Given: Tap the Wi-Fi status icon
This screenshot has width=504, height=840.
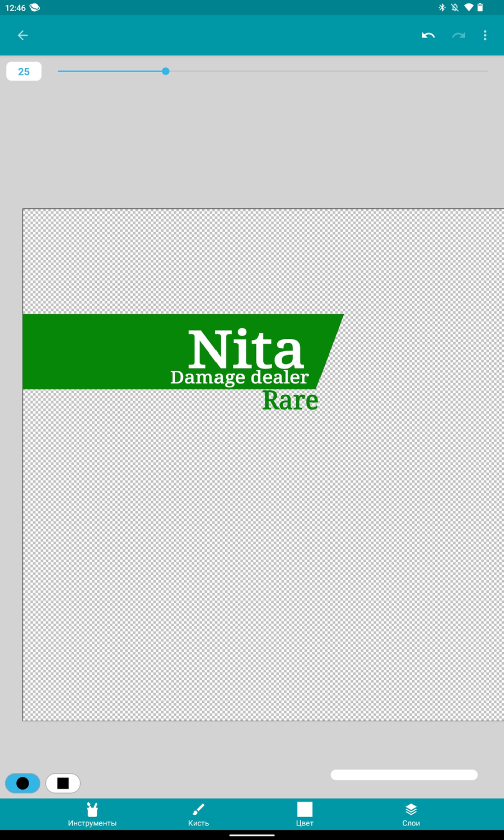Looking at the screenshot, I should [x=469, y=7].
